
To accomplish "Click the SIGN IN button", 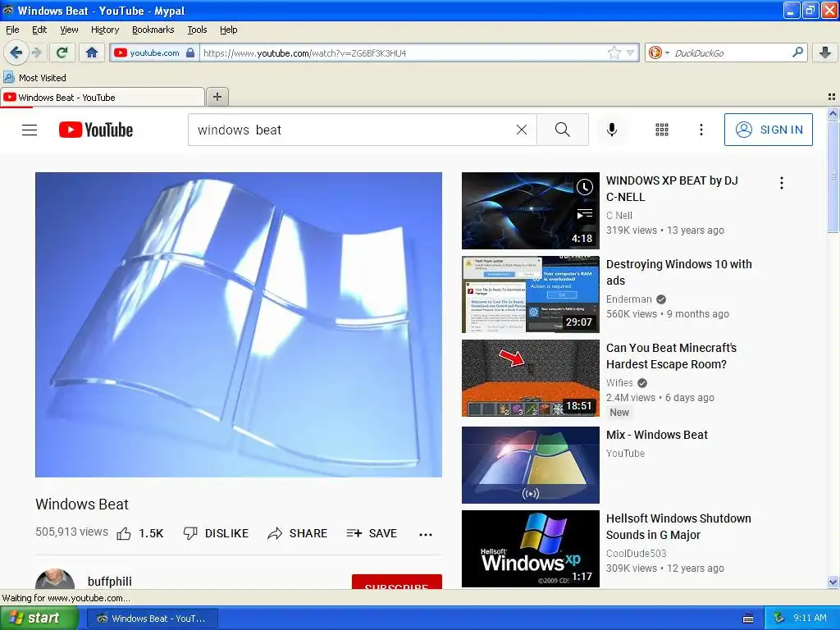I will click(768, 130).
